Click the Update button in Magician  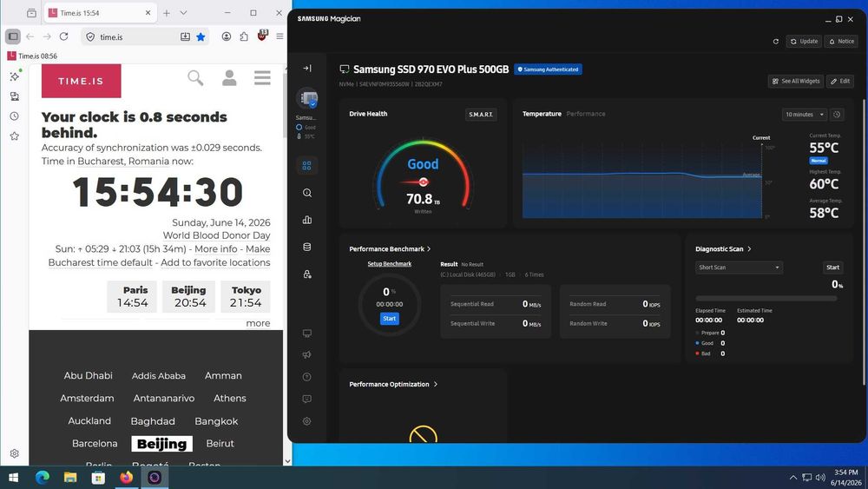[804, 42]
